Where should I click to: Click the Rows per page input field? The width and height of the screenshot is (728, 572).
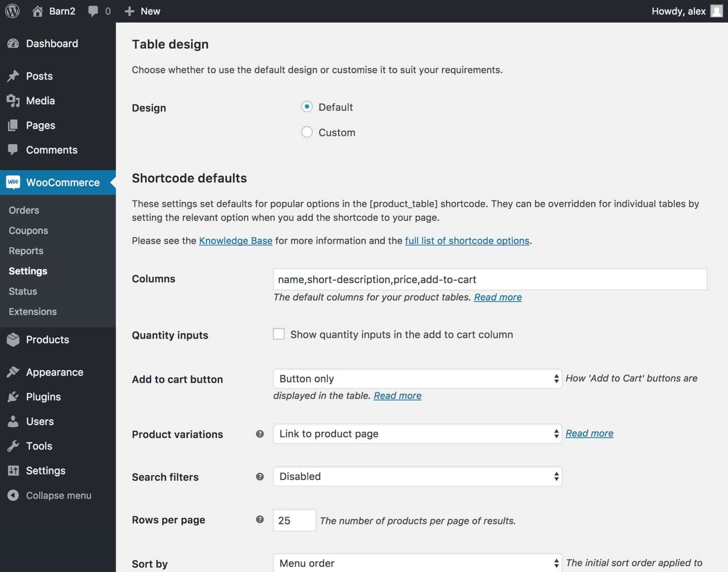coord(294,520)
